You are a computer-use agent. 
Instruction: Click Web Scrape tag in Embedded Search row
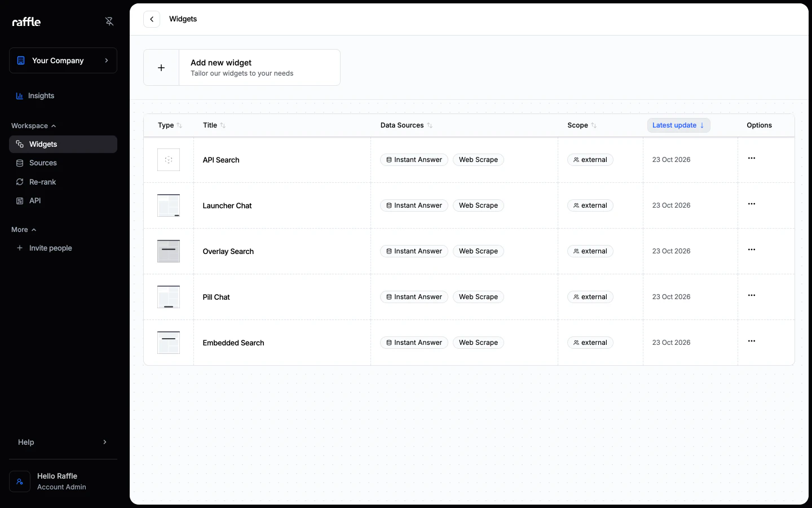(x=478, y=343)
